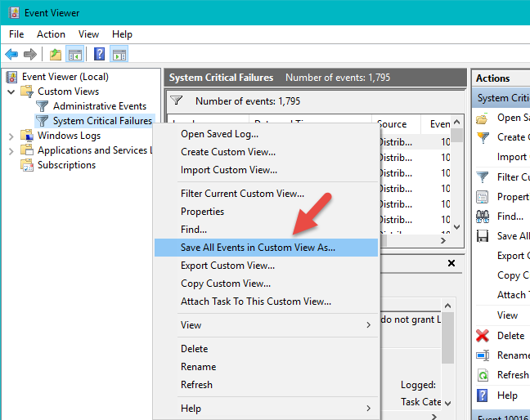Click the Back arrow toolbar icon

(11, 54)
